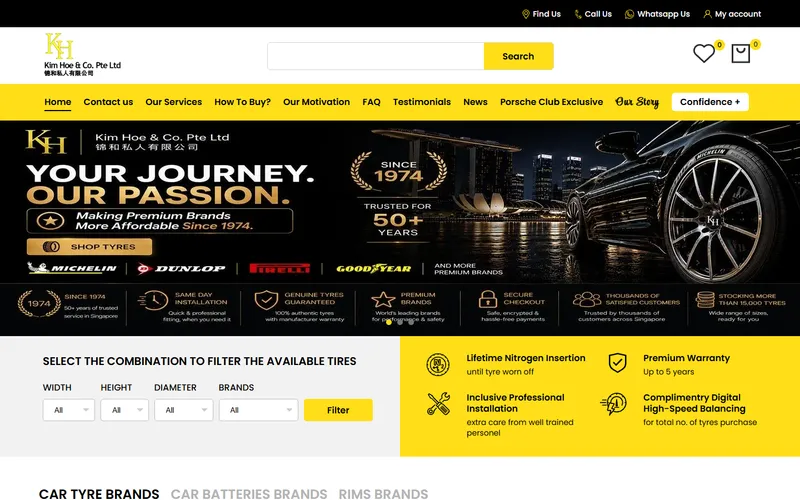Screen dimensions: 800x500
Task: Click the Michelin brand logo in banner
Action: 72,268
